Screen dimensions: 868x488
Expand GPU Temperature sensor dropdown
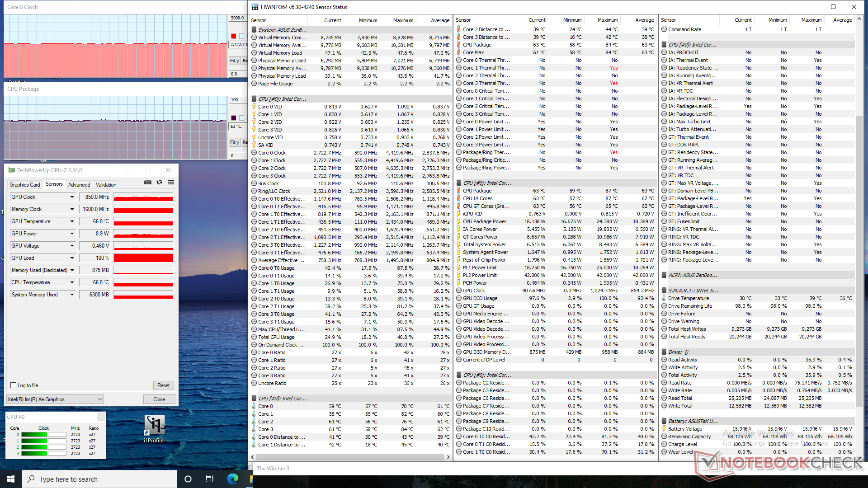tap(72, 221)
